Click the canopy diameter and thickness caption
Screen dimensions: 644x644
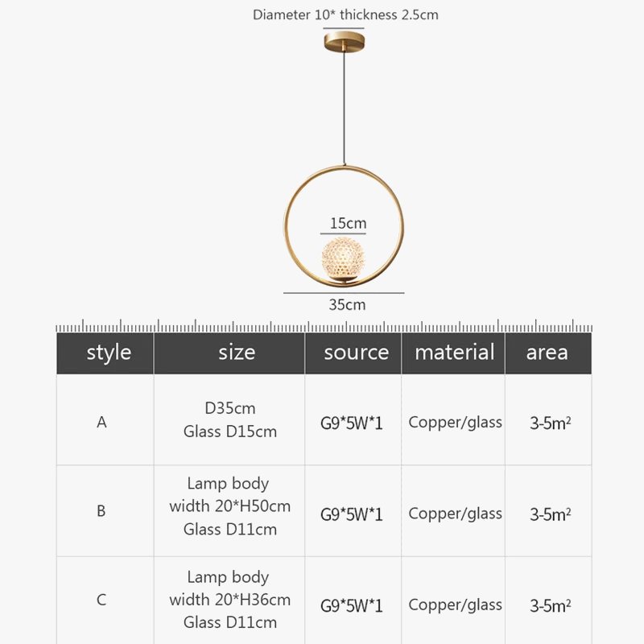345,14
